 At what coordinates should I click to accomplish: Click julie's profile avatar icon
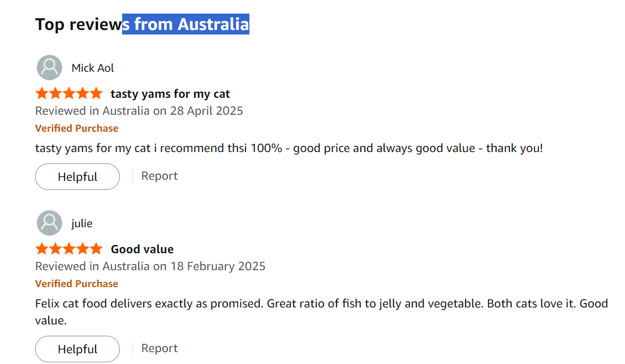pyautogui.click(x=49, y=223)
